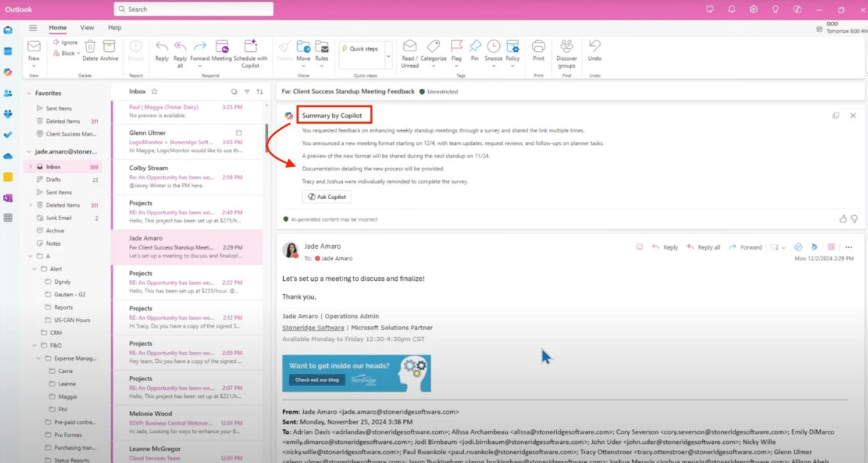The height and width of the screenshot is (463, 868).
Task: Click the Undo icon in ribbon
Action: (595, 46)
